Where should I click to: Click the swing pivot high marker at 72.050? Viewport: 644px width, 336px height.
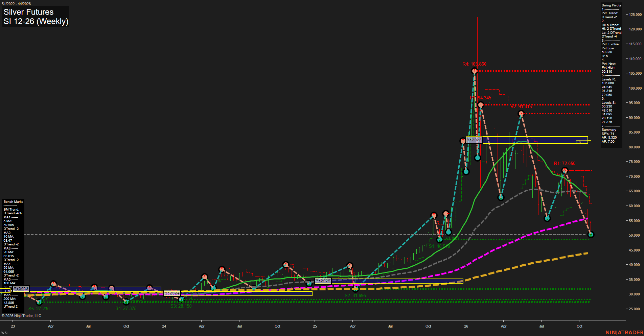coord(564,170)
